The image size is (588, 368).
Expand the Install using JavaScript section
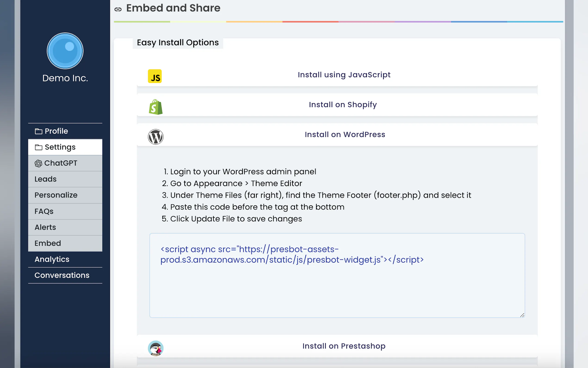tap(344, 75)
